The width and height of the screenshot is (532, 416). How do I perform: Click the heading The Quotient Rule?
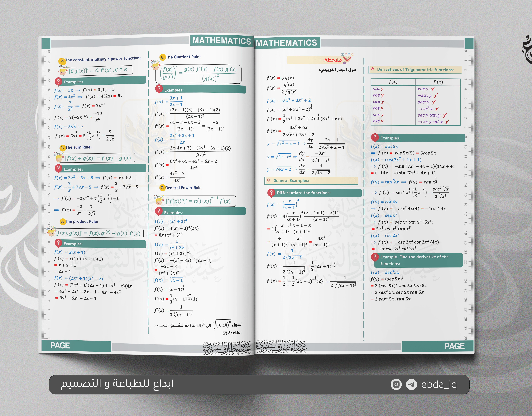(x=183, y=57)
